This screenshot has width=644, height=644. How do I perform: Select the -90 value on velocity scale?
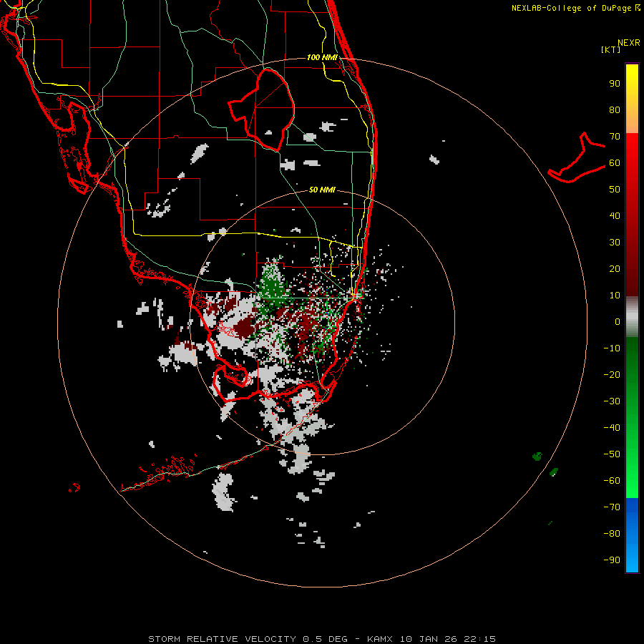click(612, 560)
